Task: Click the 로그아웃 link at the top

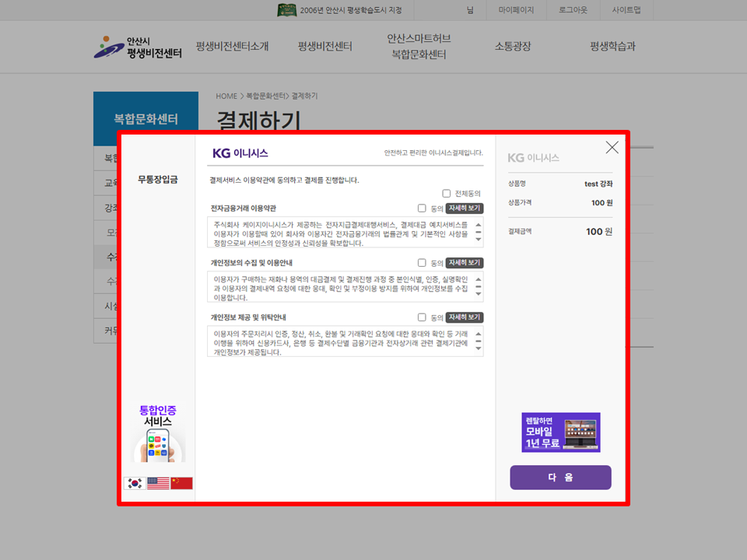Action: pos(573,10)
